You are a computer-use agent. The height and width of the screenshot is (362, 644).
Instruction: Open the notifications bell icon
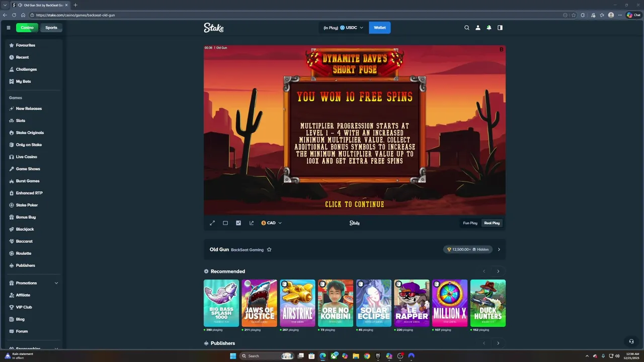(489, 28)
